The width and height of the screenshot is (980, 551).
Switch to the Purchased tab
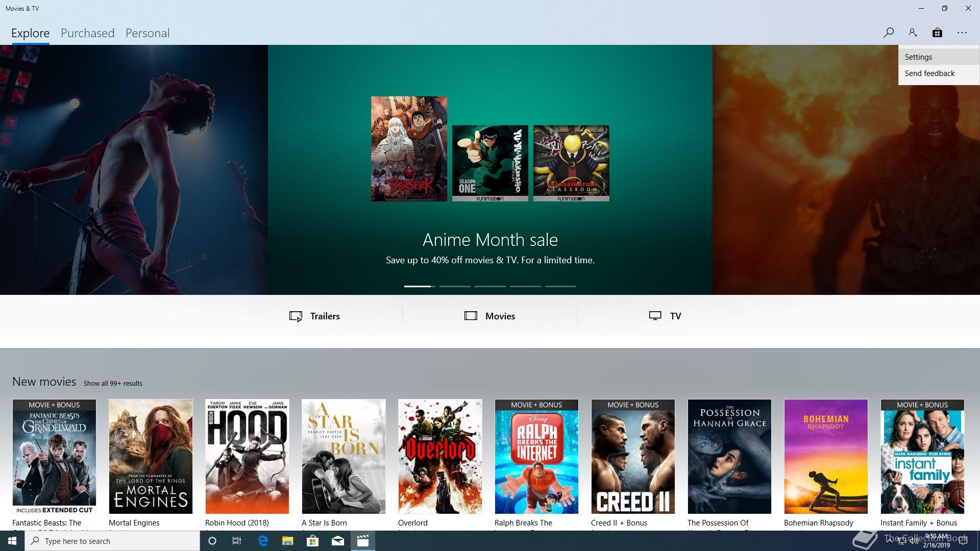[88, 33]
